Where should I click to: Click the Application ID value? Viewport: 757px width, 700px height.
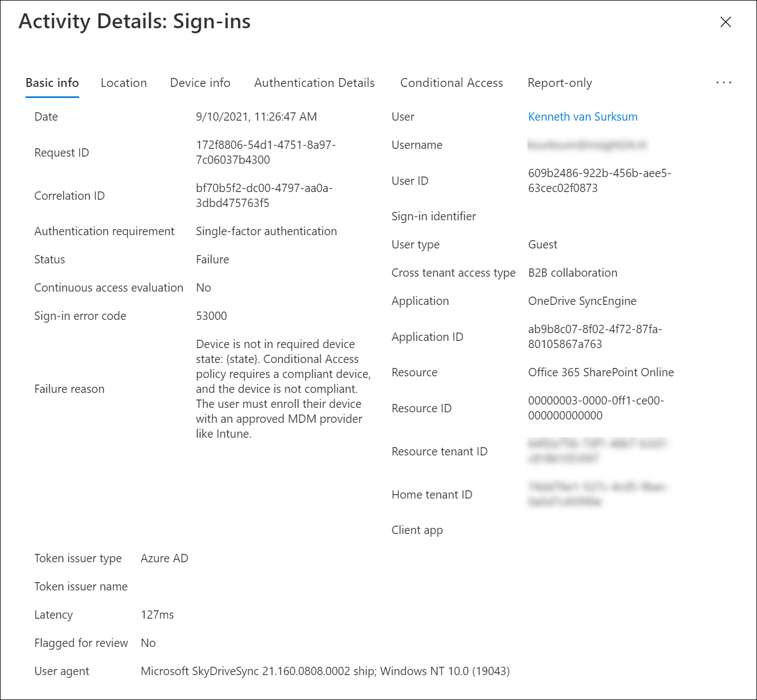click(595, 336)
